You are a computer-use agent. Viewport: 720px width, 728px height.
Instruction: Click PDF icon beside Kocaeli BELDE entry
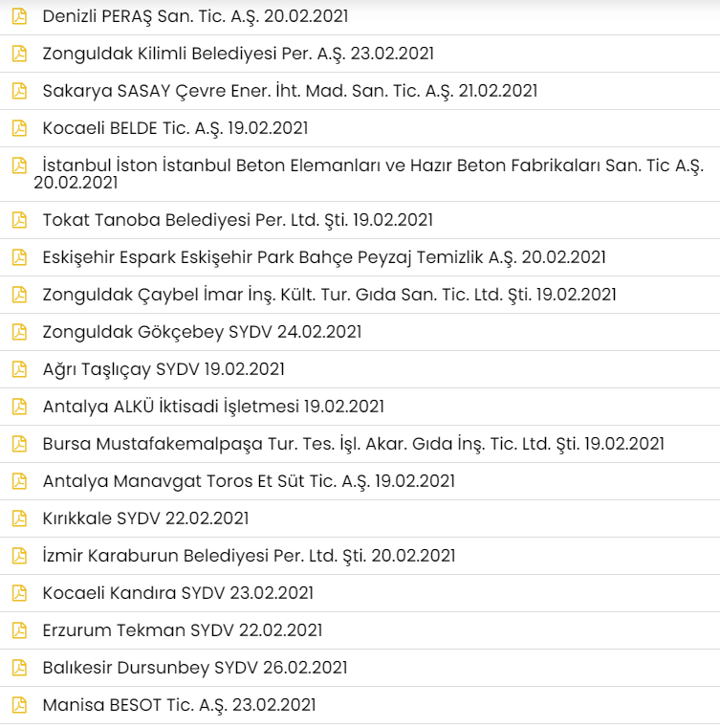coord(19,127)
